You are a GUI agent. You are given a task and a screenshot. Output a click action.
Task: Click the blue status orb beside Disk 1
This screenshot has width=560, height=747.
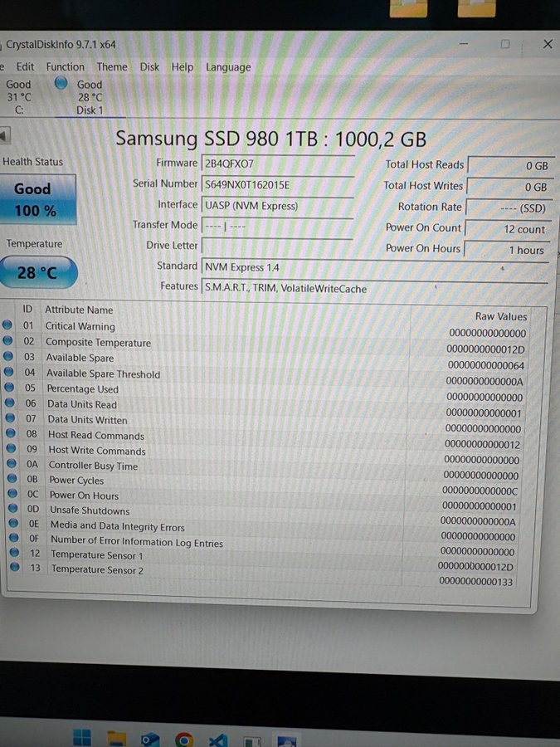tap(61, 83)
